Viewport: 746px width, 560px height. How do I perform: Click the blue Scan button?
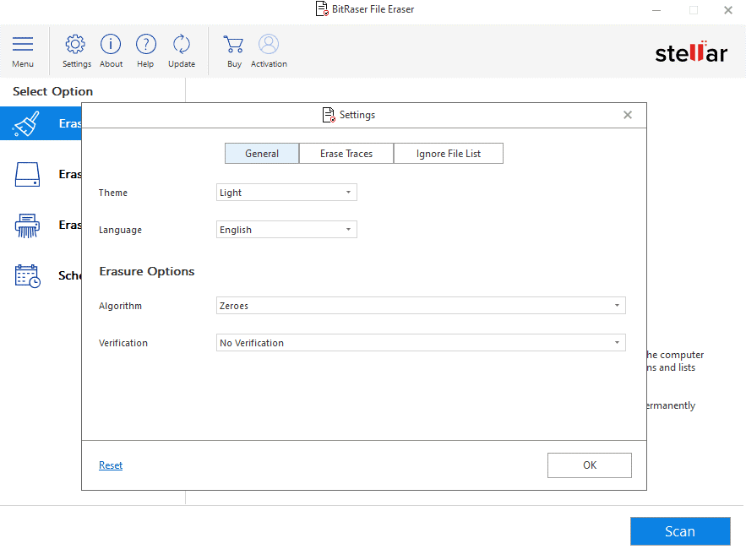point(680,531)
